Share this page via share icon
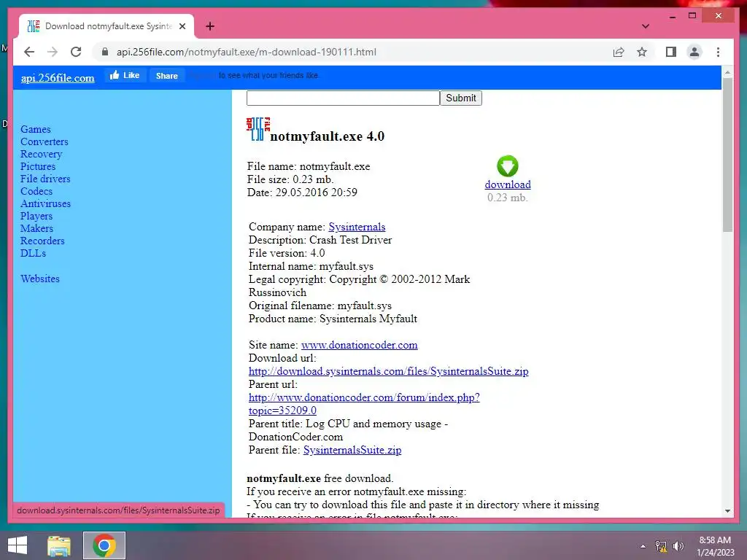Image resolution: width=747 pixels, height=560 pixels. tap(619, 52)
